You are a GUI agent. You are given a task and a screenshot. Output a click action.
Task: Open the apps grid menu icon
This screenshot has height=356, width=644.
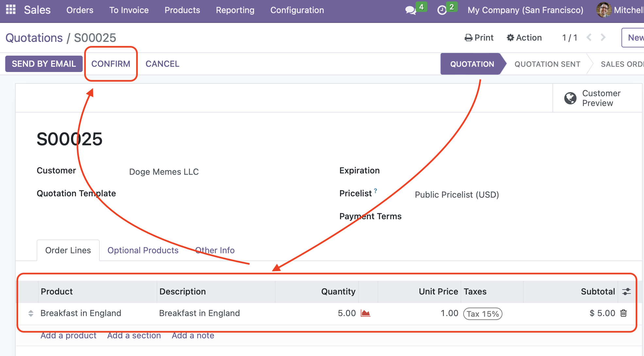pos(11,10)
